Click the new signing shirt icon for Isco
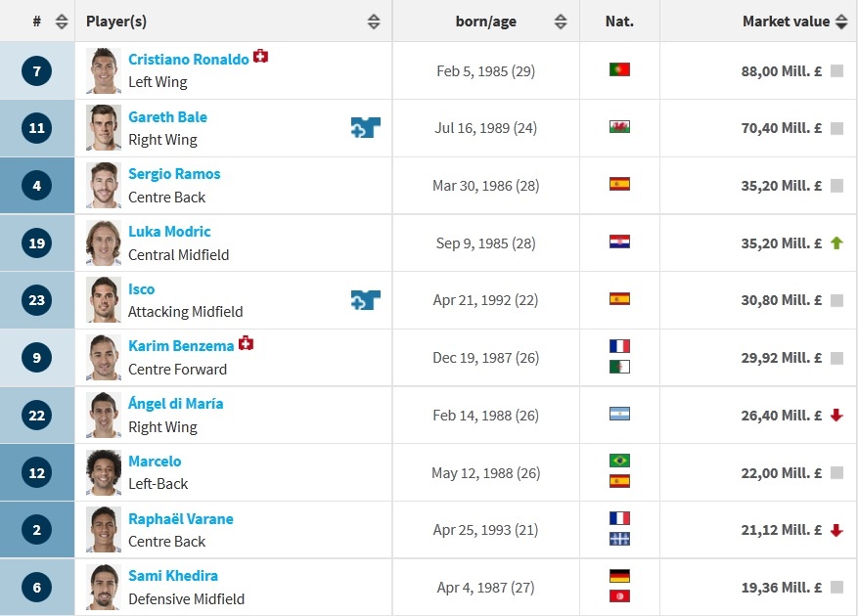The height and width of the screenshot is (616, 858). pyautogui.click(x=365, y=300)
